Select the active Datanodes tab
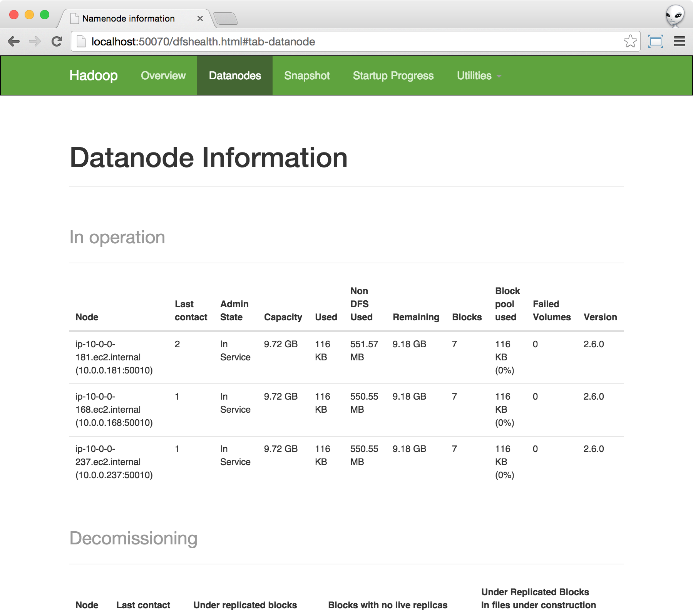Image resolution: width=693 pixels, height=616 pixels. tap(235, 76)
